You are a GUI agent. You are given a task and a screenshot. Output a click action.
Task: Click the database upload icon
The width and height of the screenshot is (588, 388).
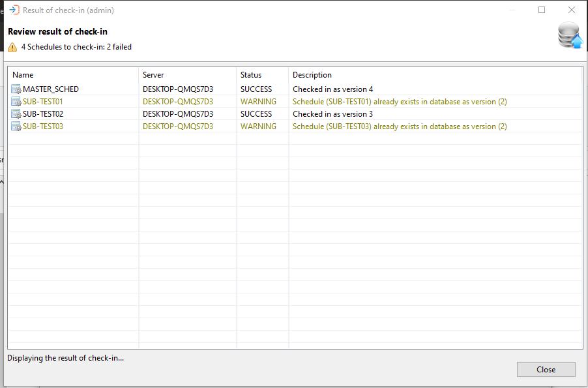pyautogui.click(x=570, y=35)
